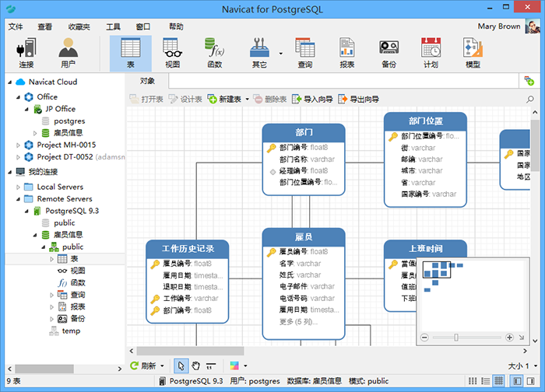
Task: Click the relation line tool icon
Action: [x=211, y=366]
